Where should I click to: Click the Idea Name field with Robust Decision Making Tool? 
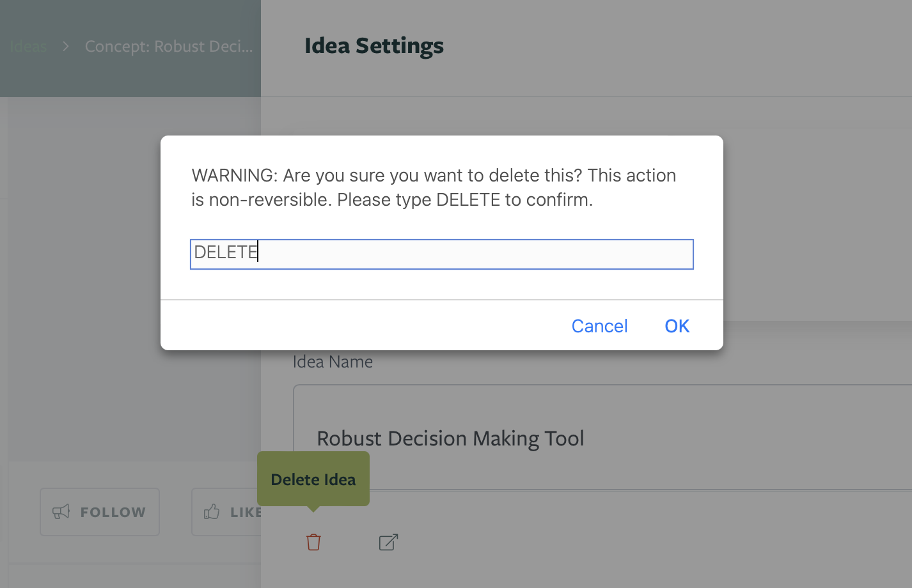(x=602, y=438)
